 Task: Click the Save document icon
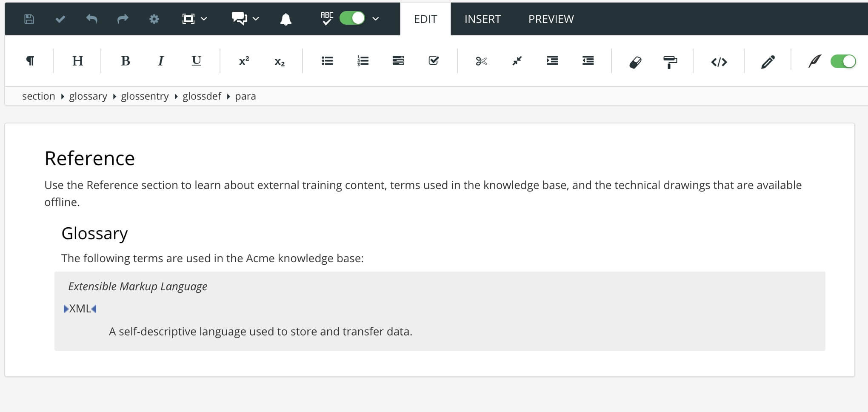coord(29,19)
